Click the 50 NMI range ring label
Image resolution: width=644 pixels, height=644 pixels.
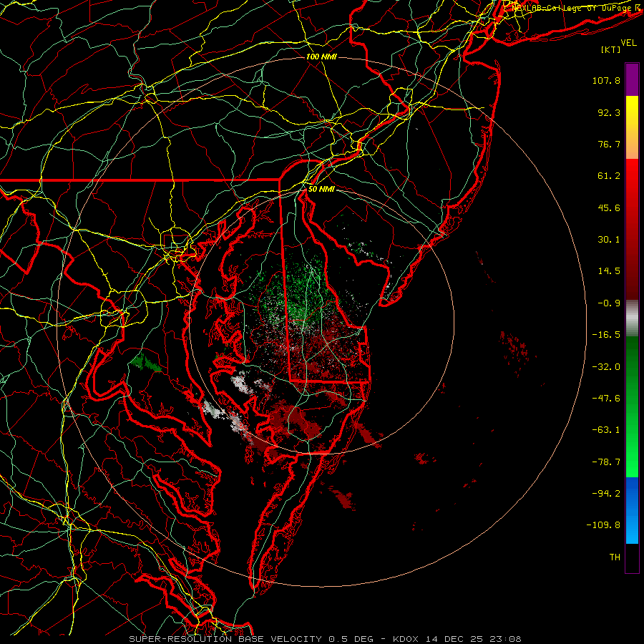tap(321, 189)
